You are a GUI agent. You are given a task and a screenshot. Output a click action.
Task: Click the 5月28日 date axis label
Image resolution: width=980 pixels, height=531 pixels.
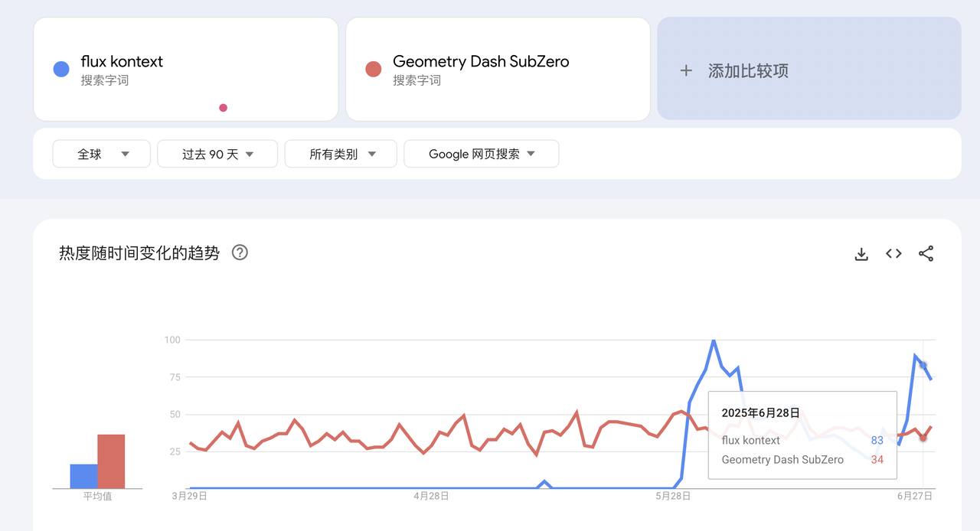point(673,496)
